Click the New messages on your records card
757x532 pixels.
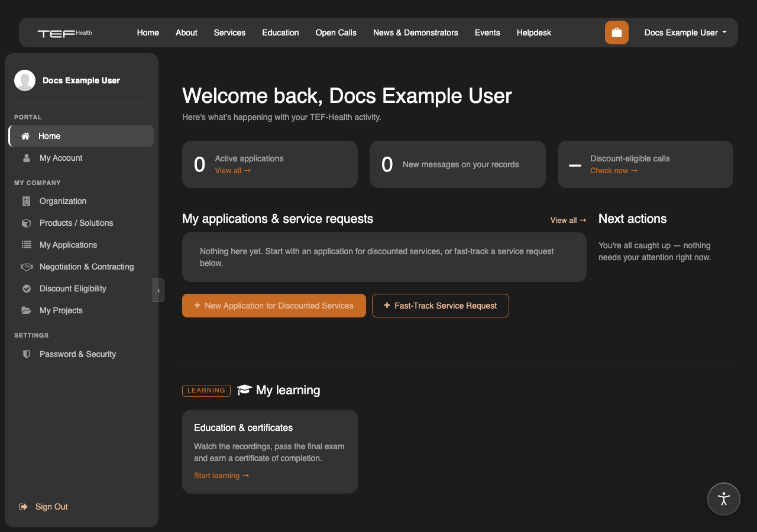click(x=458, y=164)
